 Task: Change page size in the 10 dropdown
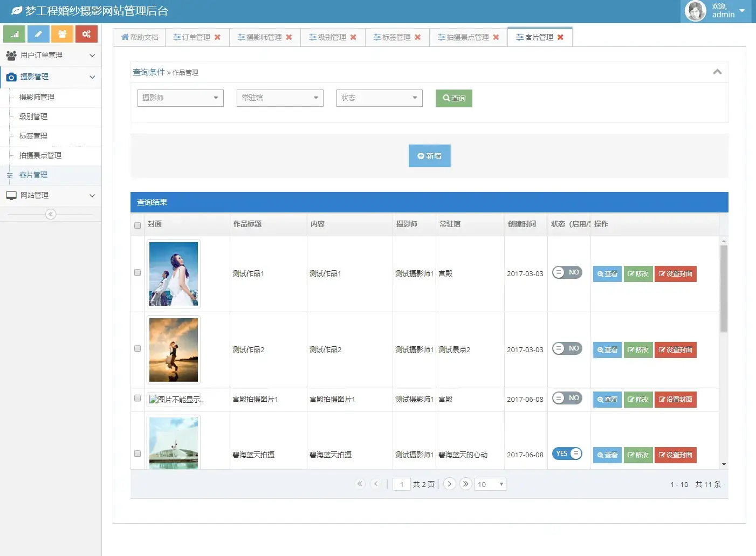pos(490,484)
